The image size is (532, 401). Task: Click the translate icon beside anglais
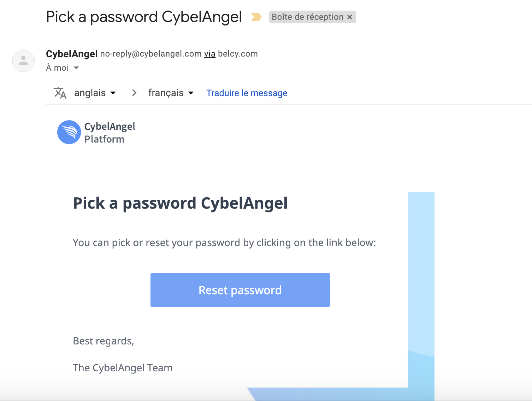tap(60, 93)
